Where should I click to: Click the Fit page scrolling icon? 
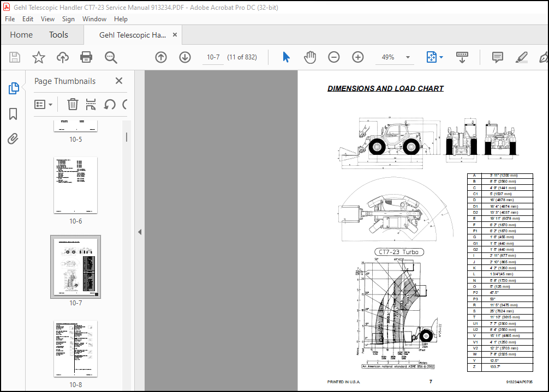tap(432, 57)
